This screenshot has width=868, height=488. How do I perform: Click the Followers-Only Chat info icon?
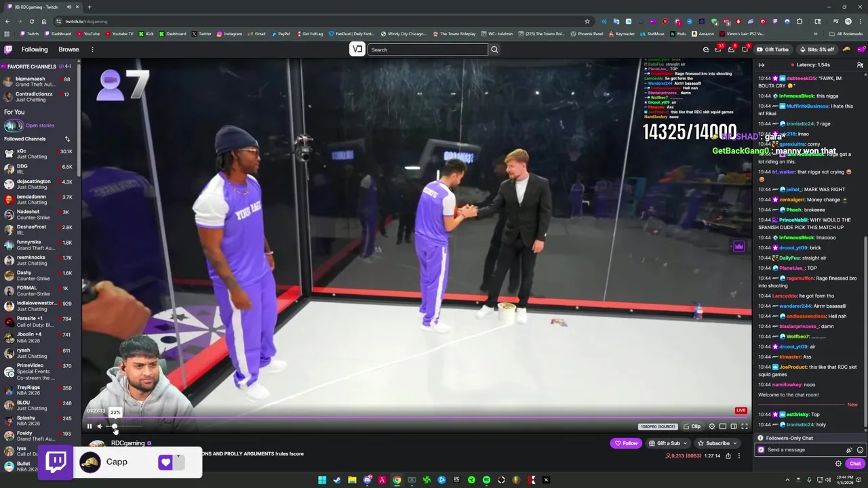(x=760, y=438)
